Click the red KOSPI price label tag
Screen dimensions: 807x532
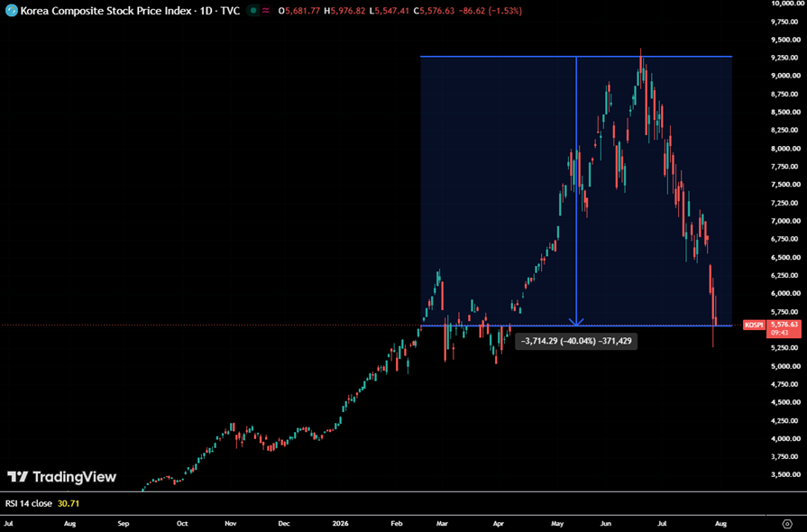[x=754, y=325]
